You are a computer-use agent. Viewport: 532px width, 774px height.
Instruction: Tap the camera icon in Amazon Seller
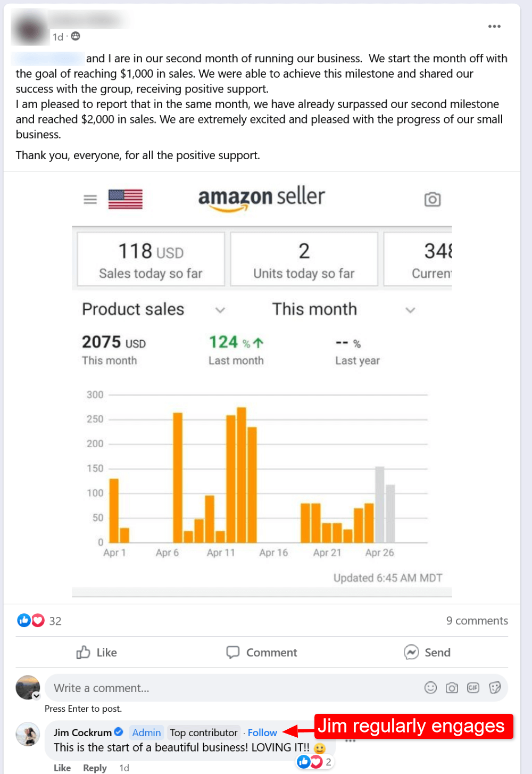(x=432, y=200)
